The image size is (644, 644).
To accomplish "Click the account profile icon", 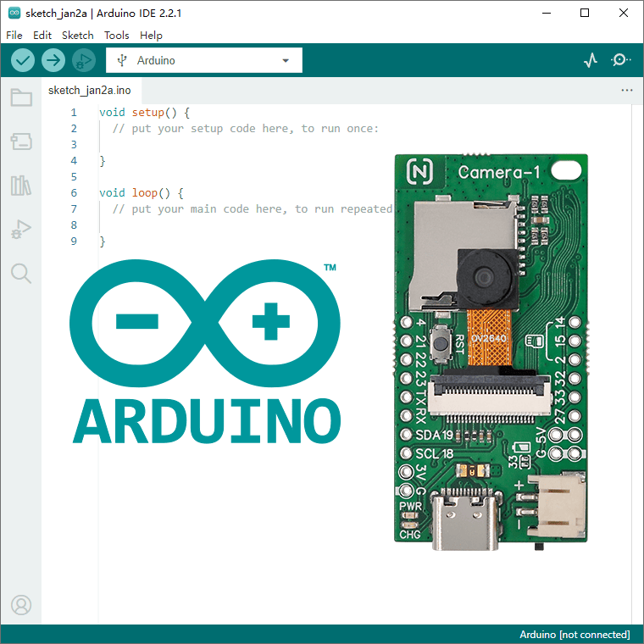I will (21, 604).
